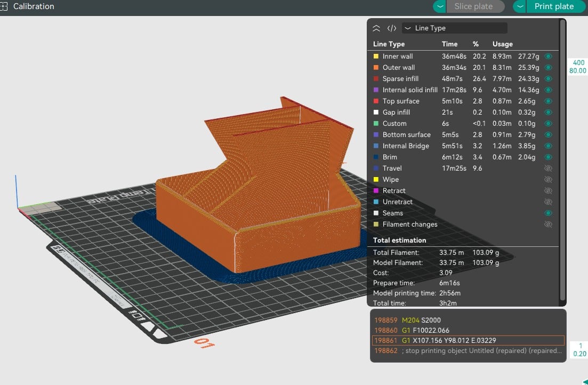Click Total Filament value 33.75 m
588x385 pixels.
[452, 253]
